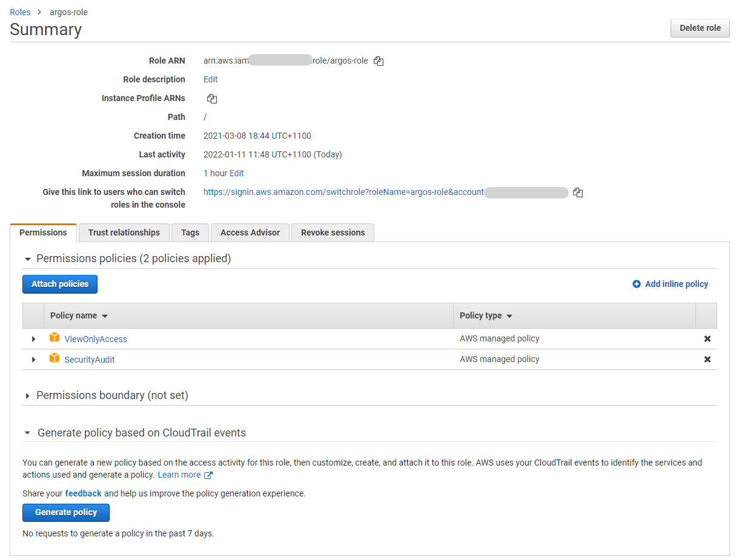
Task: Detach SecurityAudit using its X icon
Action: click(x=707, y=358)
